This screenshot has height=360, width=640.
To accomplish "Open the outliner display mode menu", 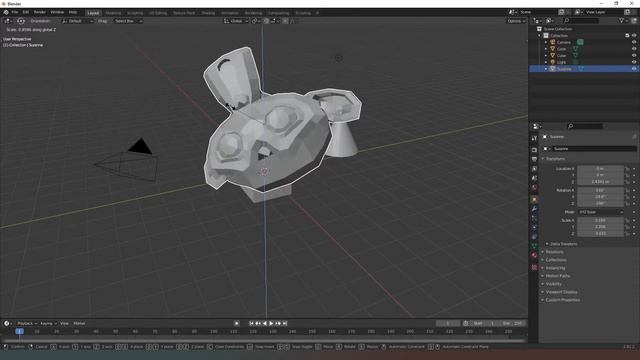I will 550,20.
